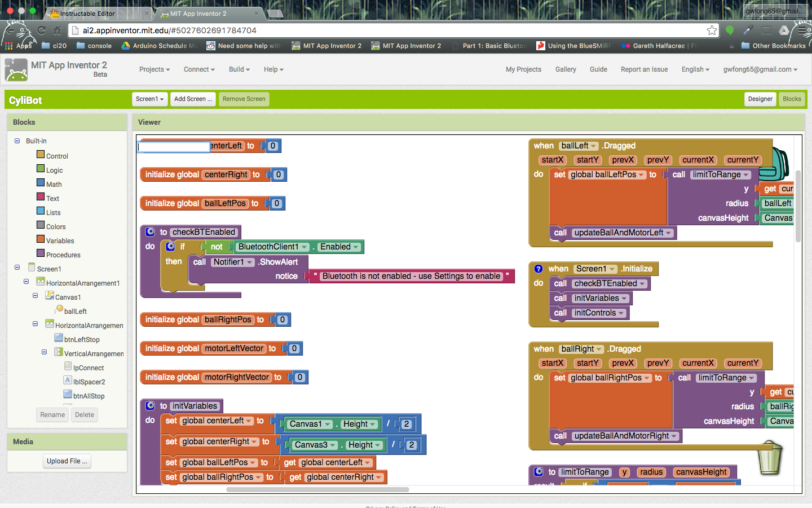Viewport: 812px width, 508px height.
Task: Open the Help menu
Action: coord(273,69)
